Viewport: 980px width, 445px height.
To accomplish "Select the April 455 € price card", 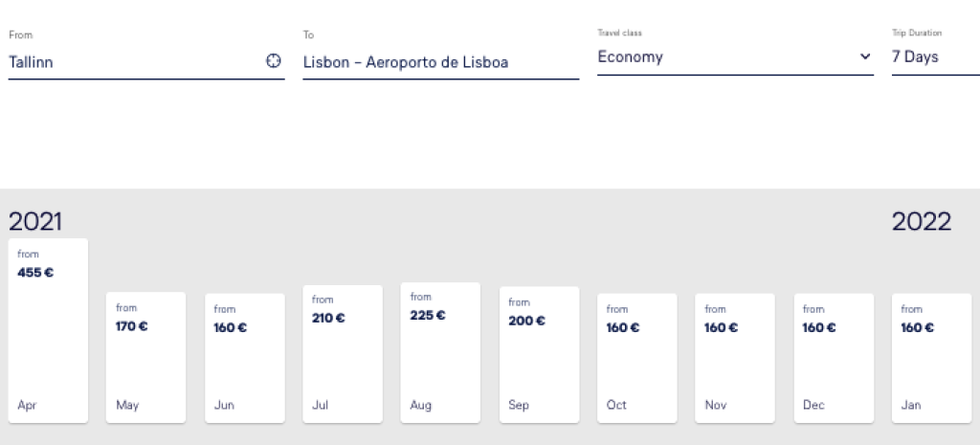I will click(x=48, y=330).
